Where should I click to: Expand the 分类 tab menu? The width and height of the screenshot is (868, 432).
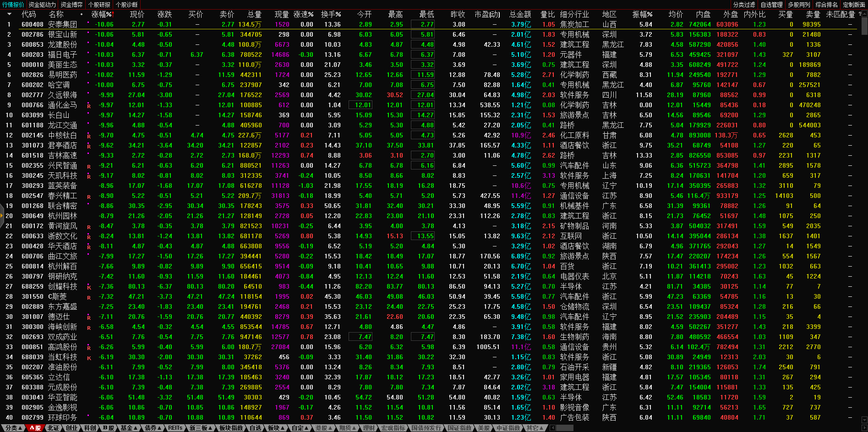(x=13, y=428)
